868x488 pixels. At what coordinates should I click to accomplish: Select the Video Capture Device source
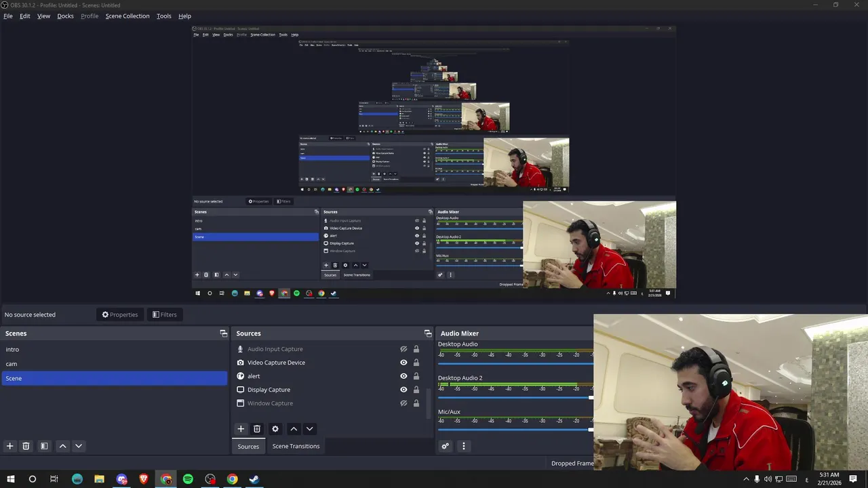[x=276, y=363]
